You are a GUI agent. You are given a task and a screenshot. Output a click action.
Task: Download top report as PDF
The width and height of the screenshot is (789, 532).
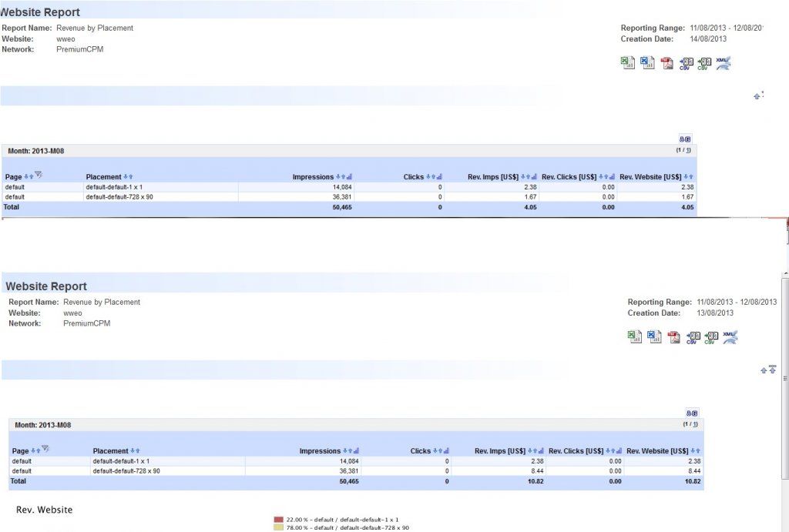(x=667, y=63)
